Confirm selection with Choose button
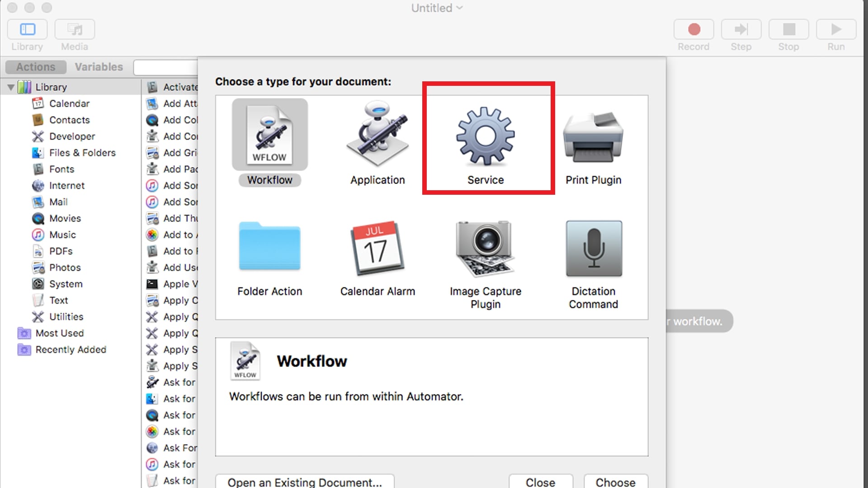The width and height of the screenshot is (868, 488). 616,482
